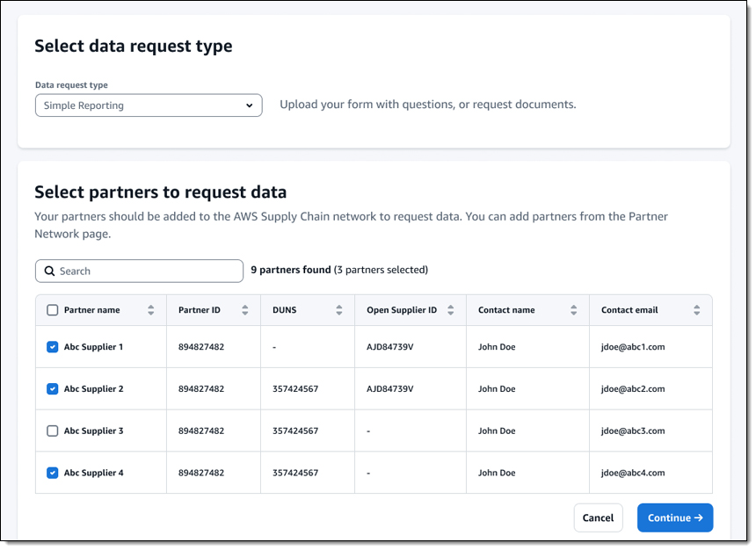
Task: Click the jdoe@abc4.com email cell
Action: (632, 474)
